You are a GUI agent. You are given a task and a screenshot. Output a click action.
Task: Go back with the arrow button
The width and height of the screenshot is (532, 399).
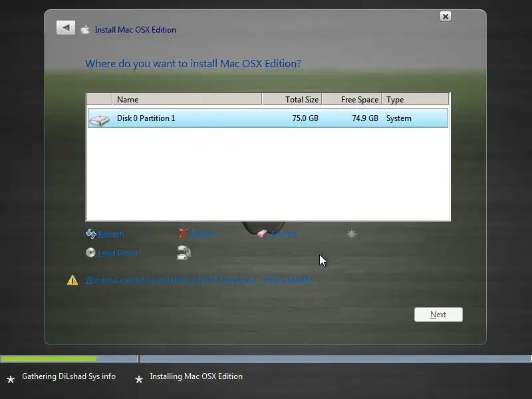(66, 27)
